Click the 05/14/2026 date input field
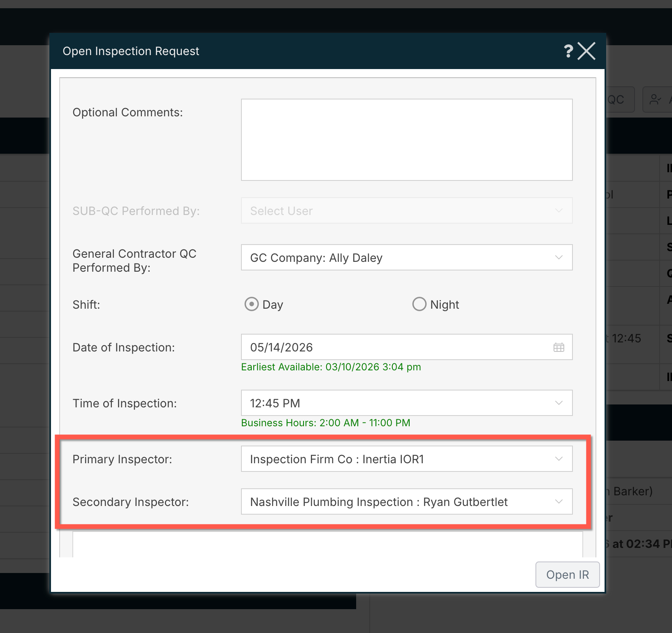The width and height of the screenshot is (672, 633). [x=395, y=347]
